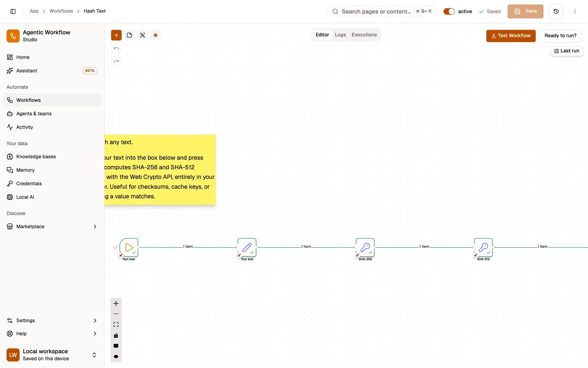Toggle canvas lock icon
Screen dimensions: 588x368
tap(116, 335)
